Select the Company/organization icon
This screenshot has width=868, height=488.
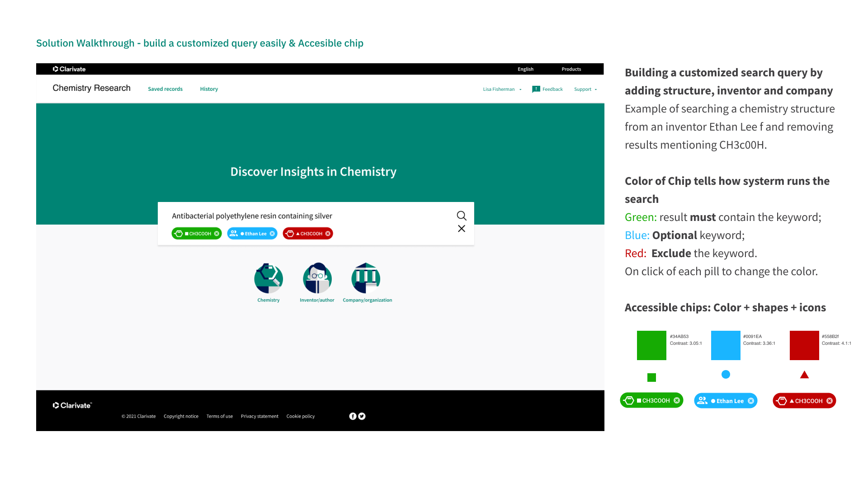click(x=366, y=278)
